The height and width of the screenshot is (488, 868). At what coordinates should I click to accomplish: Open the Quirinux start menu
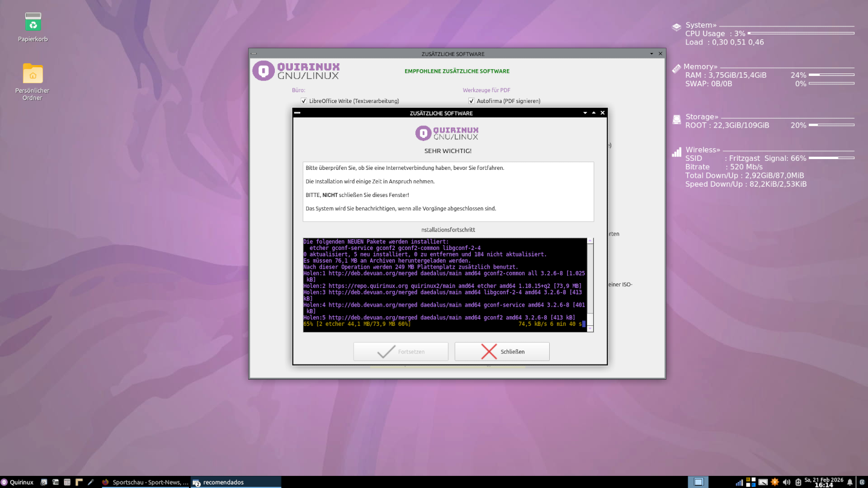pos(17,482)
